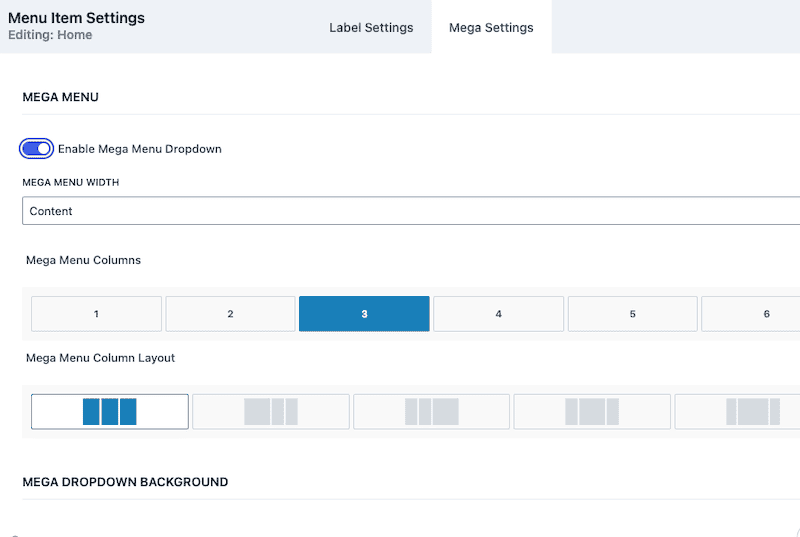This screenshot has width=800, height=537.
Task: Click the Menu Item Settings title
Action: pos(77,18)
